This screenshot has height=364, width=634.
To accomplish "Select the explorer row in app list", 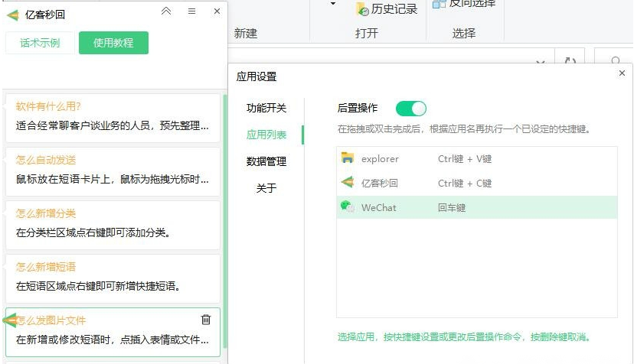I will (x=477, y=159).
